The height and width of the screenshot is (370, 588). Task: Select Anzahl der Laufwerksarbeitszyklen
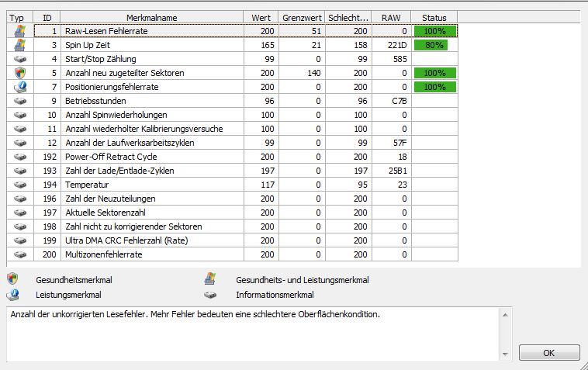tap(130, 143)
